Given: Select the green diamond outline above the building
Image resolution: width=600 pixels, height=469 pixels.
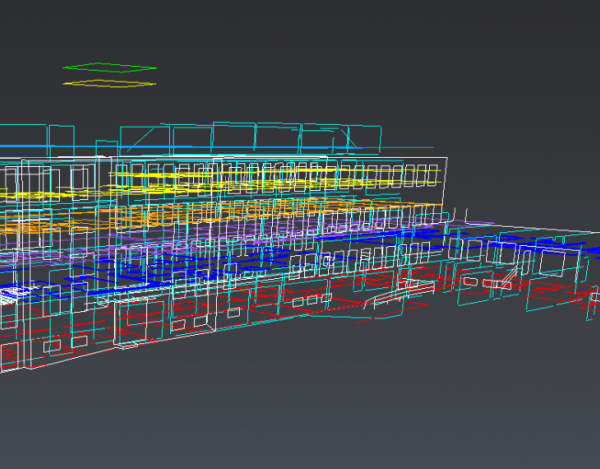Looking at the screenshot, I should 110,66.
